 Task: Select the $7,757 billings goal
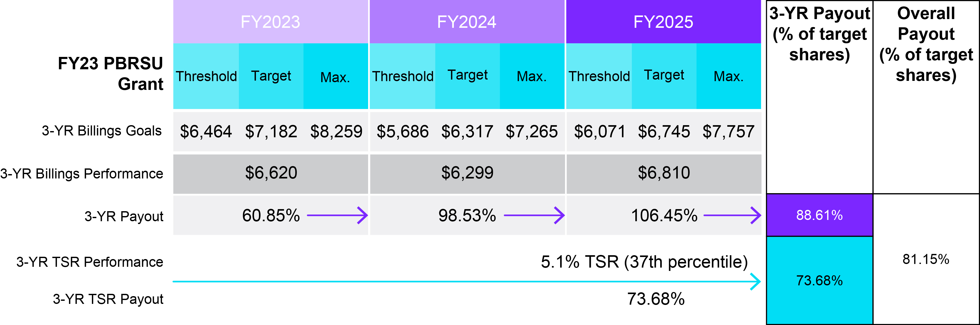tap(728, 132)
